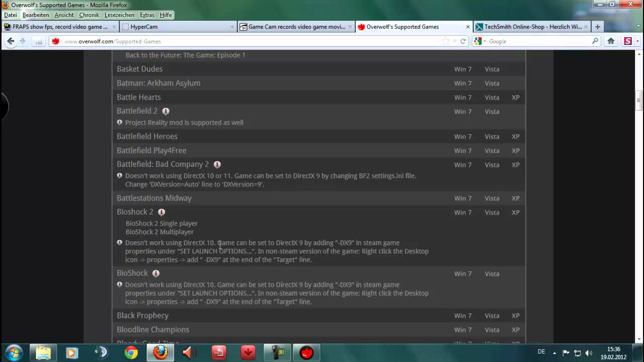Switch to the Game Cam records tab
This screenshot has height=362, width=644.
pos(295,27)
